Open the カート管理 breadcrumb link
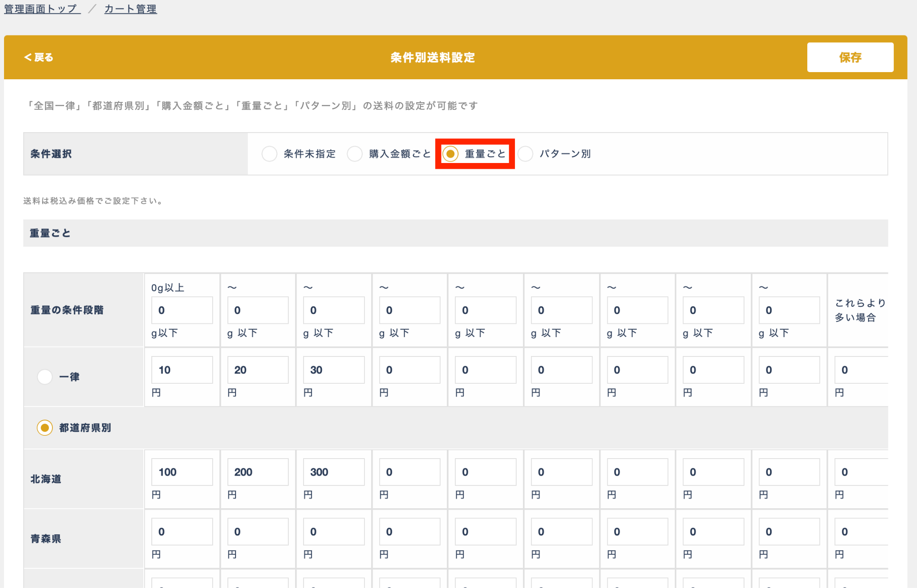The width and height of the screenshot is (917, 588). 130,9
